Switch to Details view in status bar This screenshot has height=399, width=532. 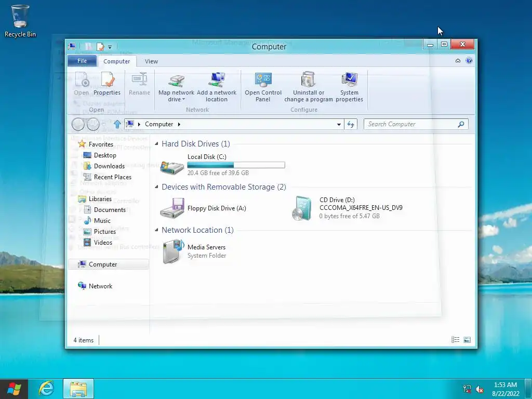[x=455, y=340]
